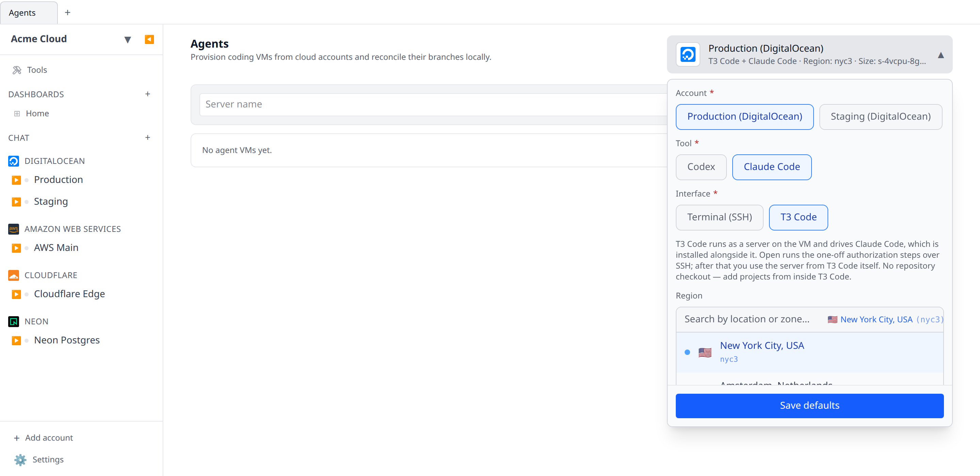Viewport: 980px width, 476px height.
Task: Click the US flag in New York row
Action: coord(705,353)
